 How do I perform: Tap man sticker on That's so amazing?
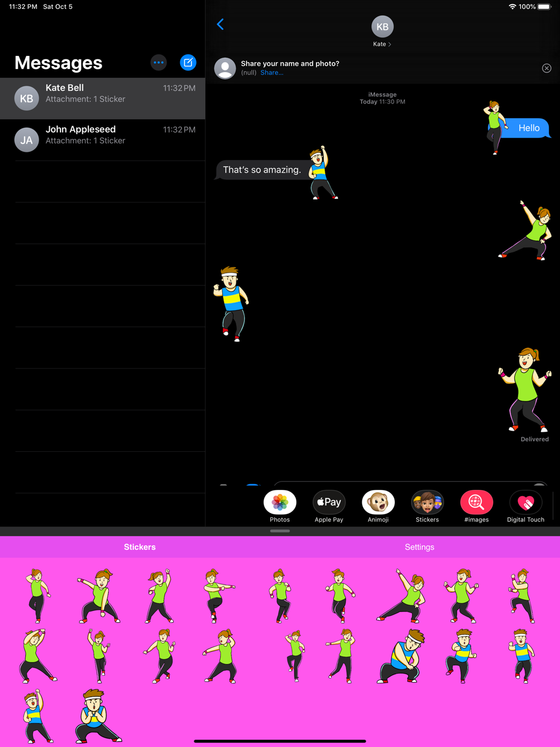click(x=323, y=172)
